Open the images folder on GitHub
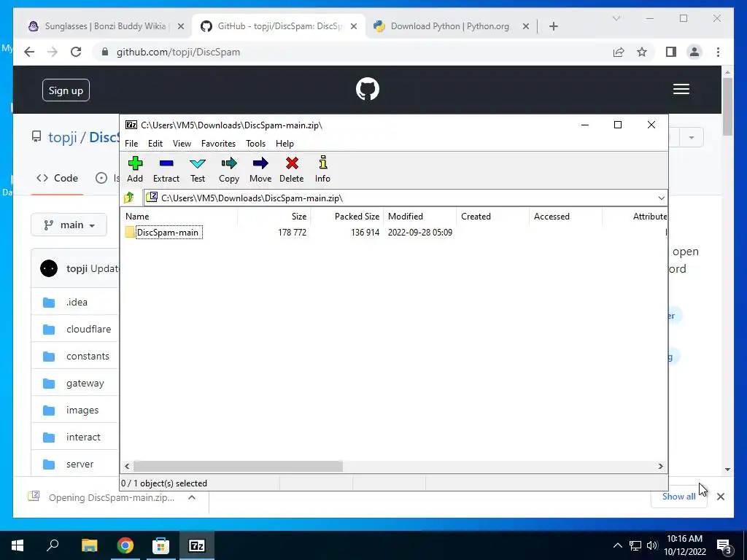Screen dimensions: 747x560 point(82,410)
